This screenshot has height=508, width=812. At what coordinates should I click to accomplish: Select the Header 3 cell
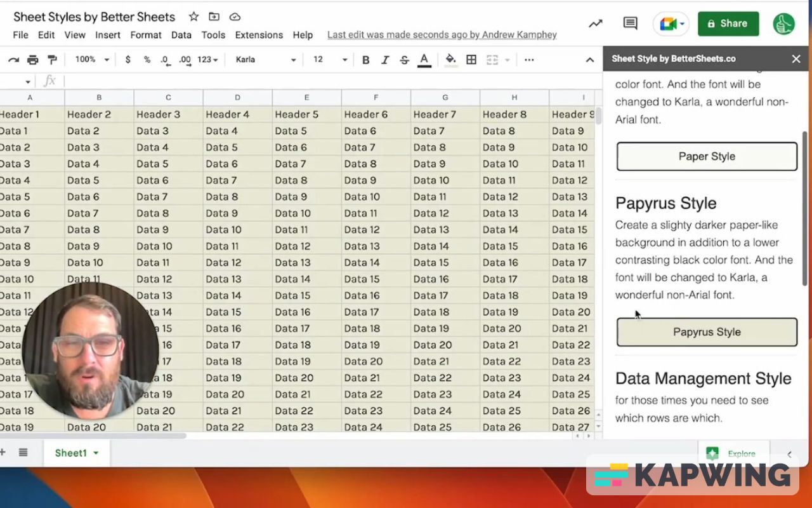[168, 114]
